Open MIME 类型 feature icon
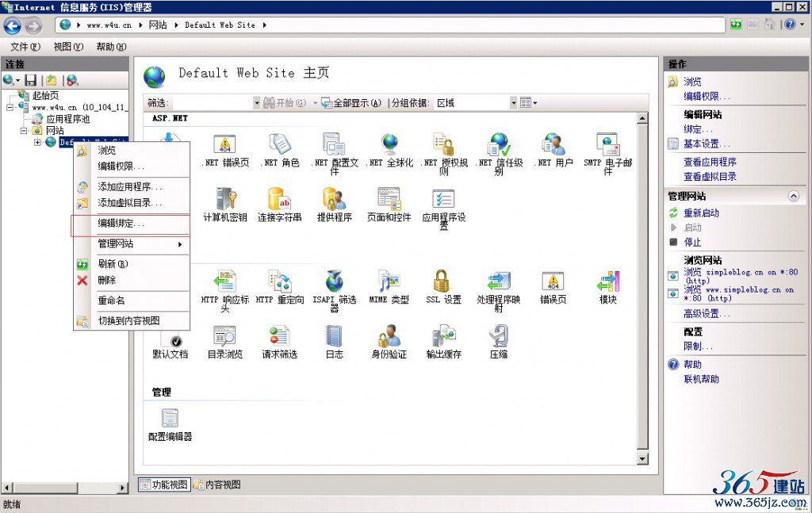Viewport: 812px width, 513px height. (389, 281)
